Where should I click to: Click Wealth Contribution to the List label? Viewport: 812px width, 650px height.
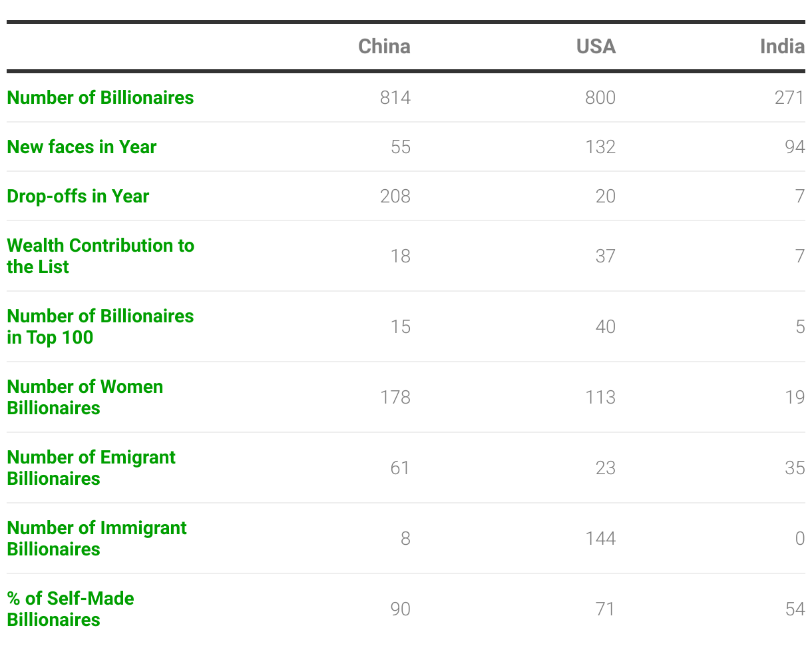tap(101, 256)
